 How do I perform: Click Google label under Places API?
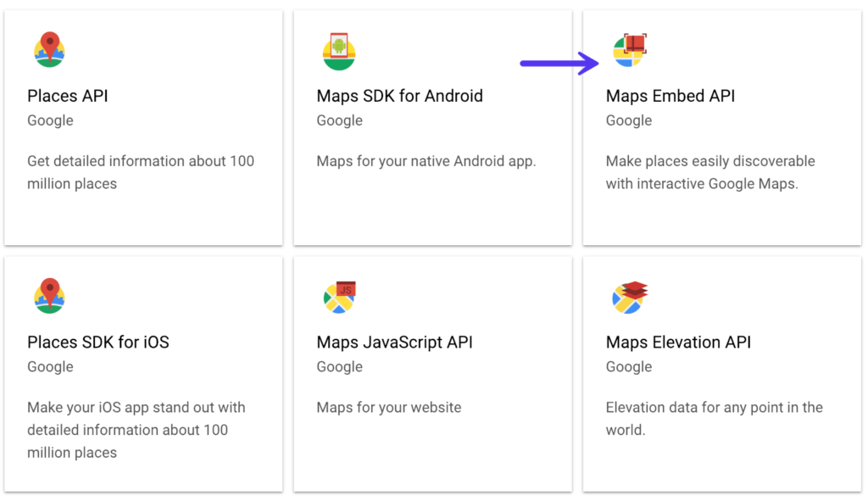pyautogui.click(x=50, y=120)
